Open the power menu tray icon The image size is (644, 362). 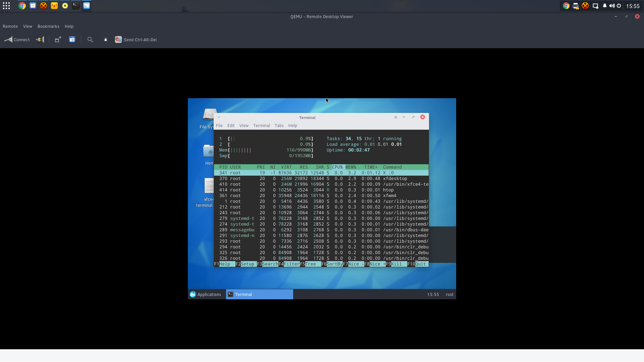pos(619,6)
